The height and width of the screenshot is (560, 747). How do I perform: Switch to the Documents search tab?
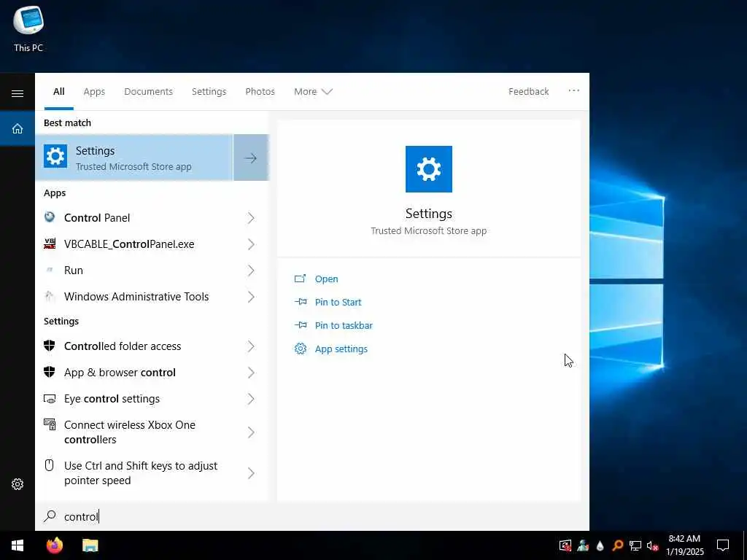coord(148,91)
